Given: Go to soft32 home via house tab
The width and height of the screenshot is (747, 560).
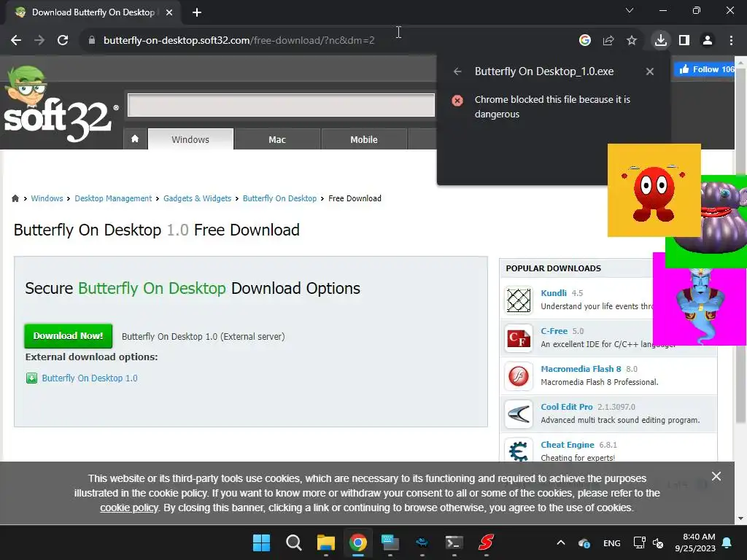Looking at the screenshot, I should [135, 139].
